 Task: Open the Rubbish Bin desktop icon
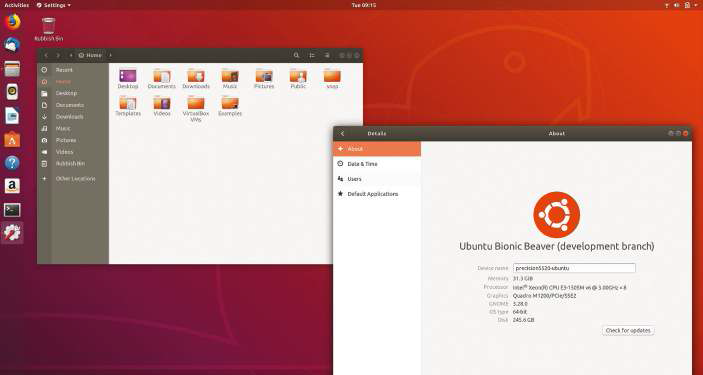pos(48,30)
